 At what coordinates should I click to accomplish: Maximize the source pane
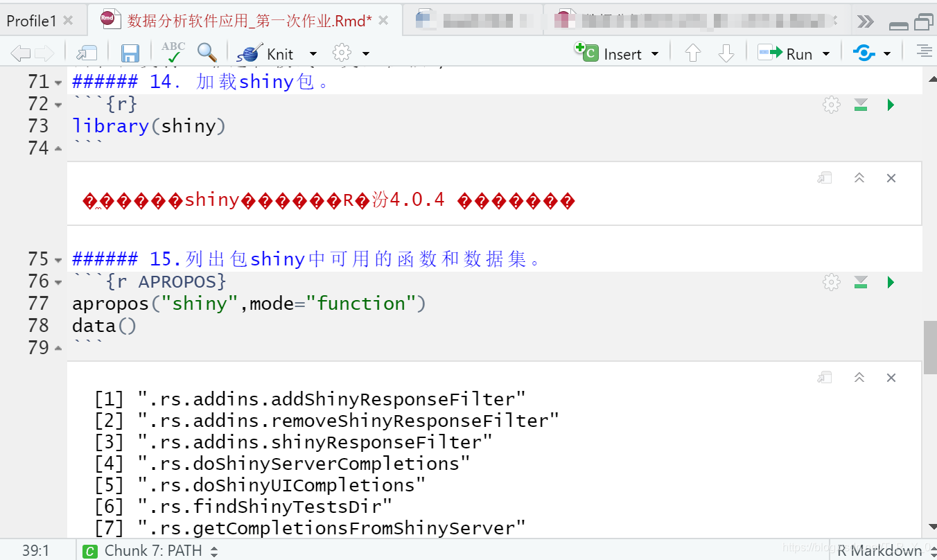point(924,23)
